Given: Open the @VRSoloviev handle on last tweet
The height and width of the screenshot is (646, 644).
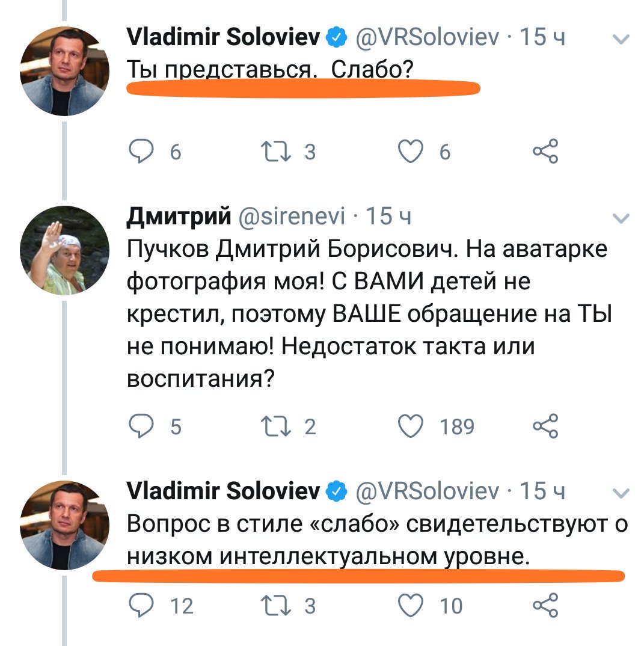Looking at the screenshot, I should pyautogui.click(x=428, y=491).
